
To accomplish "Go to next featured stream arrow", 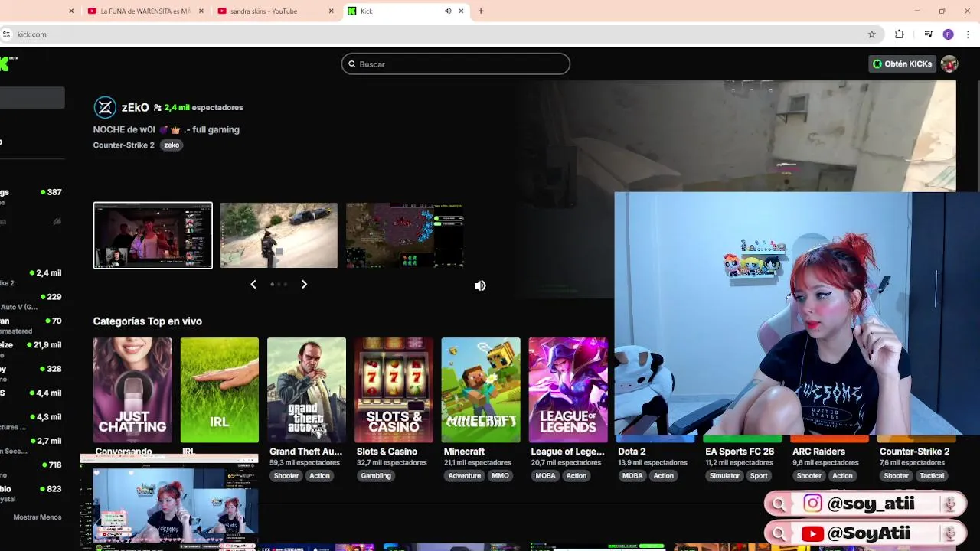I will pos(304,284).
